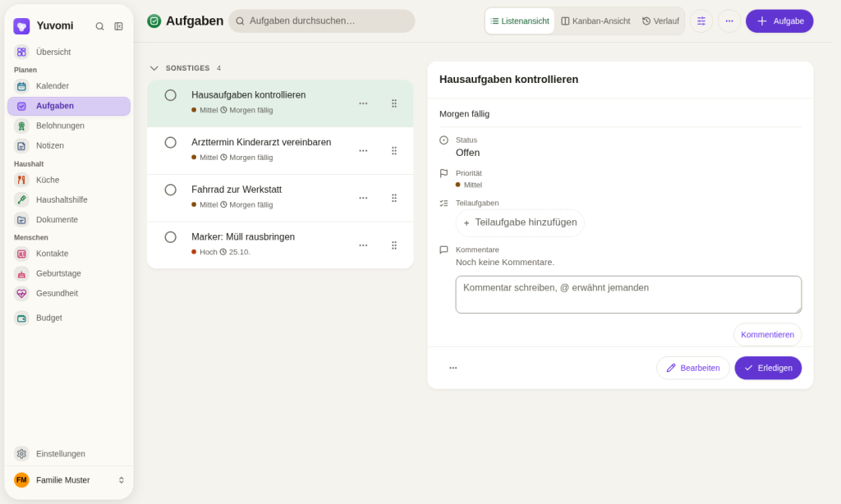Open Küche in Haushalt group
841x504 pixels.
pos(69,180)
